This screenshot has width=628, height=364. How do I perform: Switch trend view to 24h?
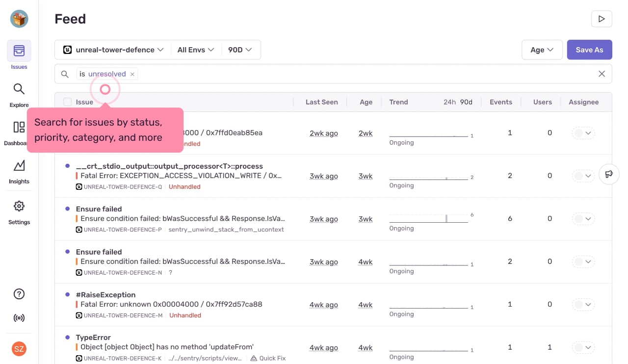tap(449, 102)
